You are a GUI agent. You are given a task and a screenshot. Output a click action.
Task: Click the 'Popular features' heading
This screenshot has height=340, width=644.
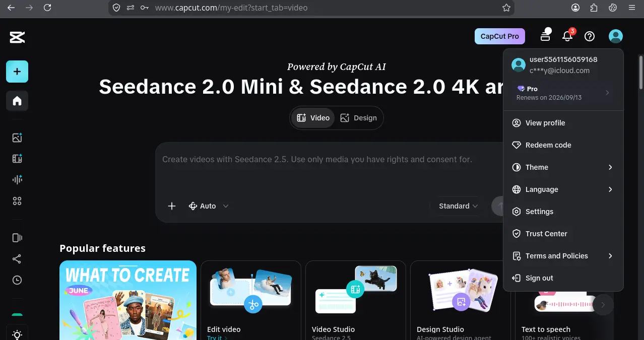pos(103,248)
